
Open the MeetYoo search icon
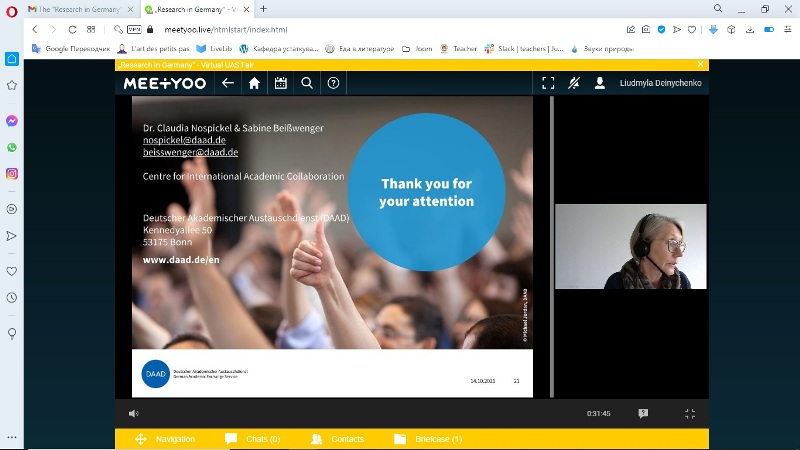pyautogui.click(x=307, y=83)
